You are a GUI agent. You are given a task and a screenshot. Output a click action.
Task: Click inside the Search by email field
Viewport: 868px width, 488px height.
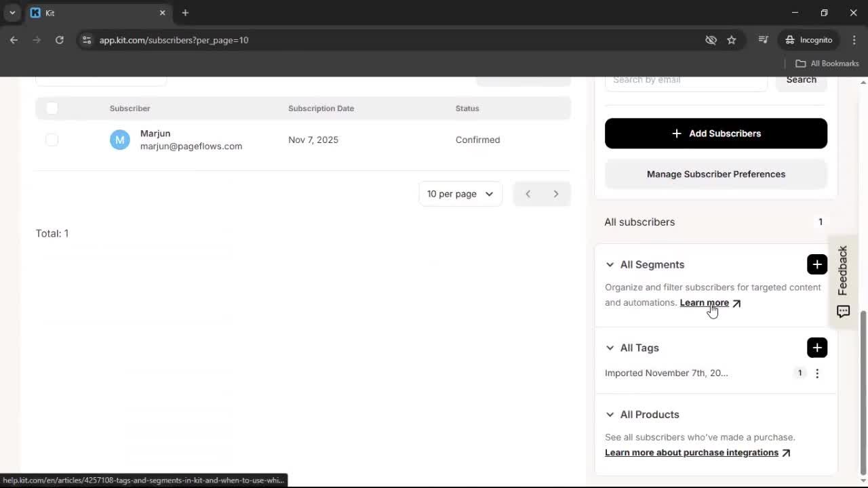(685, 79)
